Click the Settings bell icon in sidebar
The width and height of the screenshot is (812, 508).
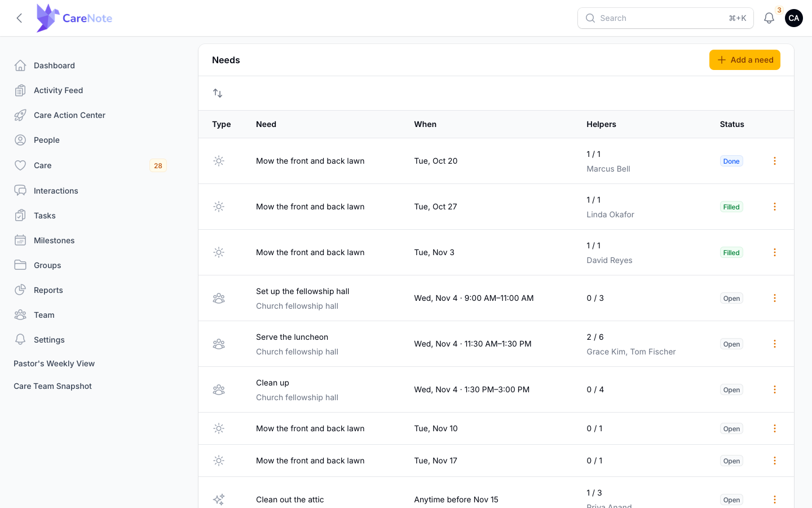[20, 340]
